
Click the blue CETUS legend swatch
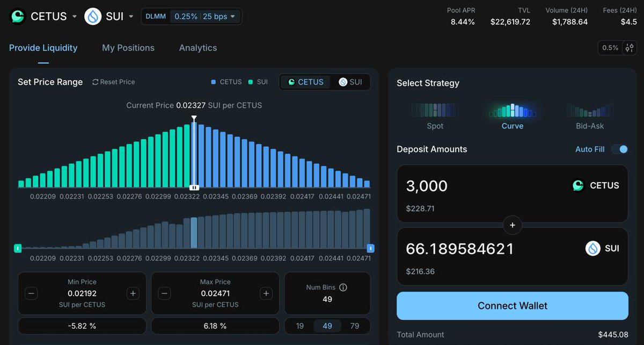(214, 82)
